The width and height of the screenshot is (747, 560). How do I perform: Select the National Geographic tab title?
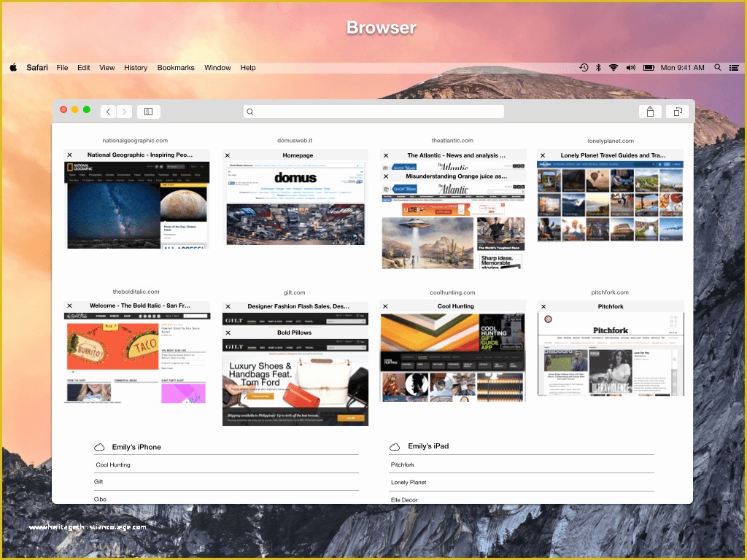[x=140, y=155]
